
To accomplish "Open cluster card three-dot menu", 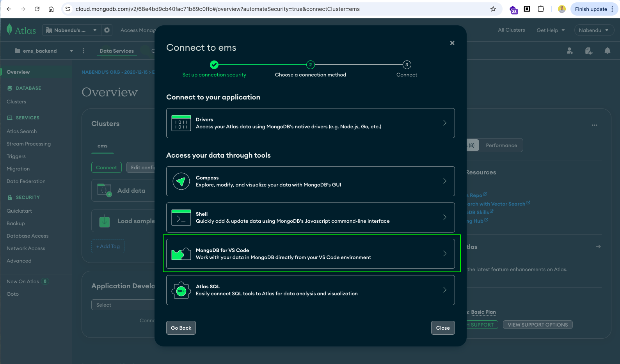I will (x=594, y=125).
